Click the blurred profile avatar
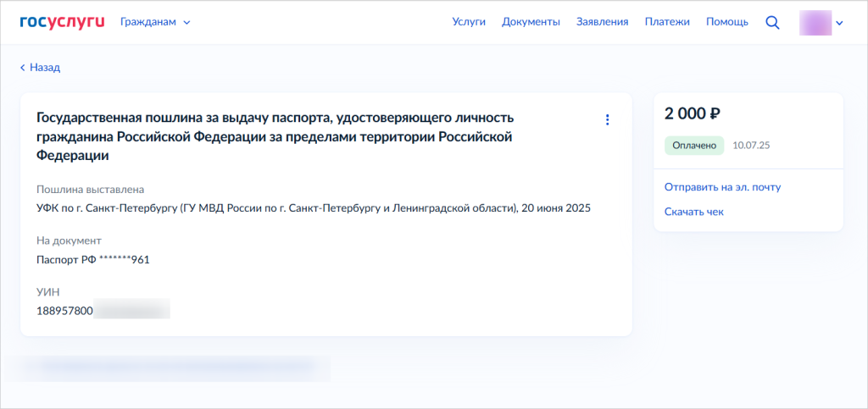 [815, 23]
